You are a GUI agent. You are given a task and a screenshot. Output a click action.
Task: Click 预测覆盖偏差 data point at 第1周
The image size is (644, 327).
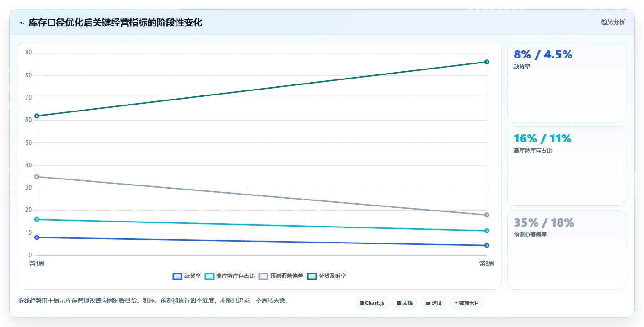pyautogui.click(x=37, y=177)
